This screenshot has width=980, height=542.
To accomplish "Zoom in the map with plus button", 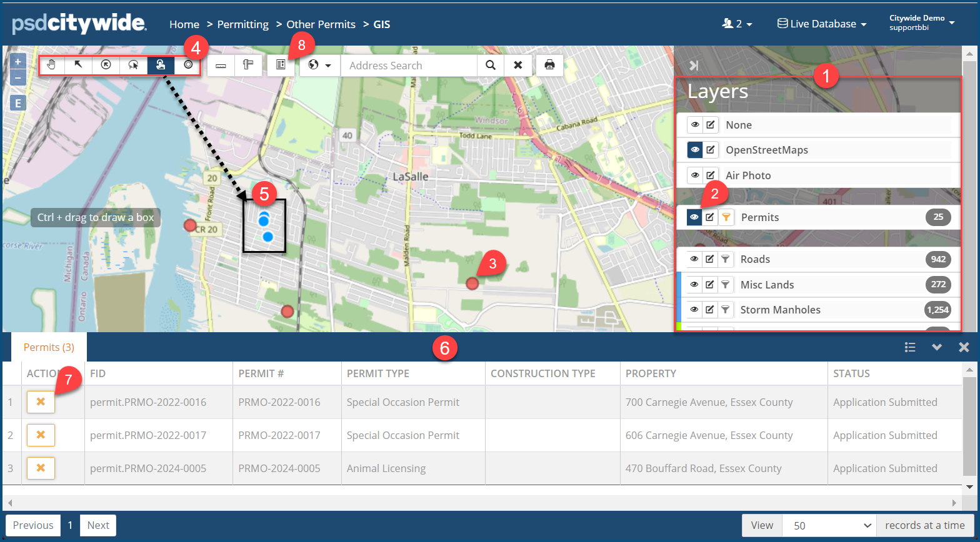I will point(17,62).
